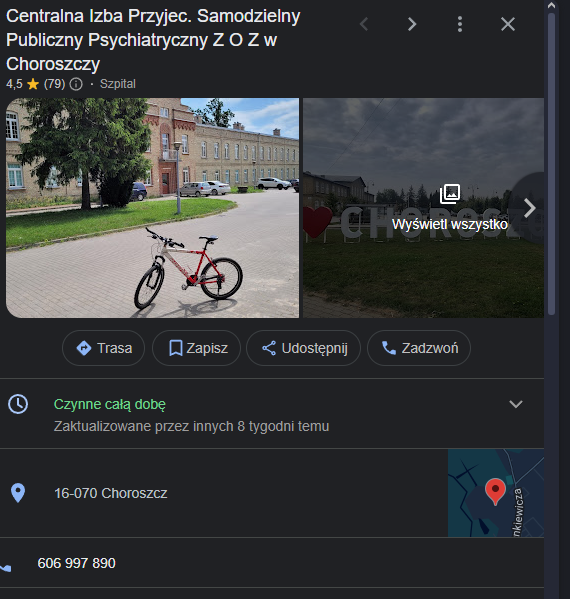Click Wyświetl wszystko to view all photos

450,224
